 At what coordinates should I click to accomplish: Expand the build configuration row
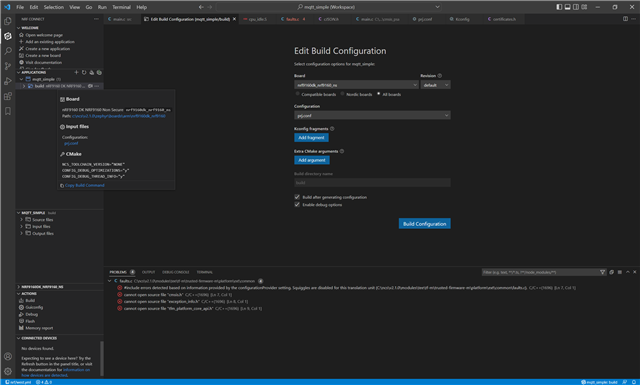(x=24, y=86)
